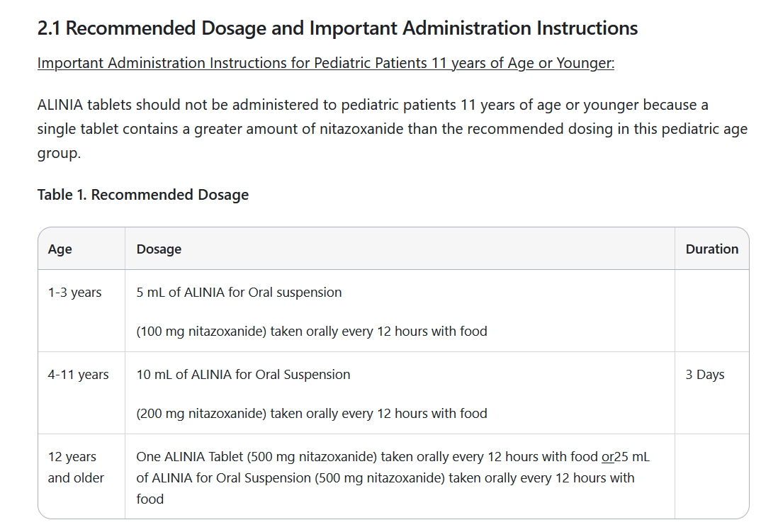This screenshot has height=532, width=778.
Task: Click the 12 years and older cell
Action: [x=76, y=467]
